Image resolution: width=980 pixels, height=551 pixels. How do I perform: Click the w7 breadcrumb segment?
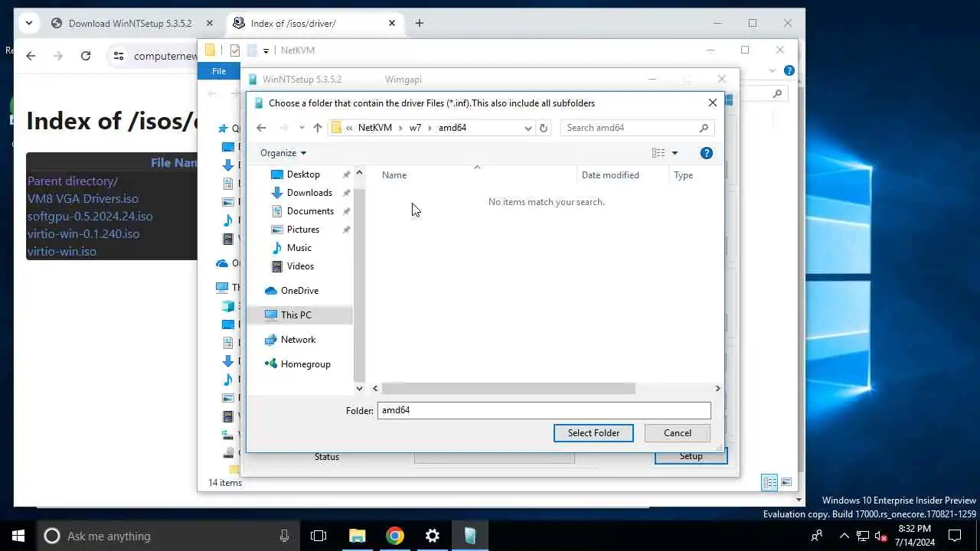pyautogui.click(x=415, y=128)
